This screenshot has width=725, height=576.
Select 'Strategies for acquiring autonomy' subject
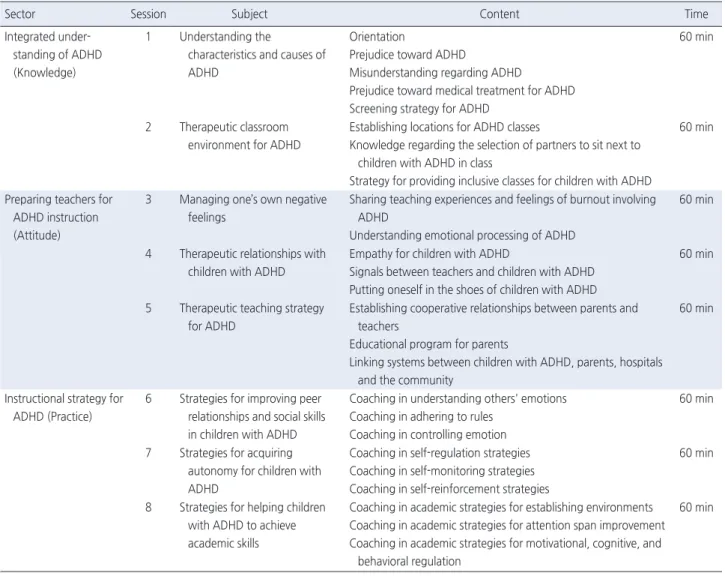[x=250, y=471]
